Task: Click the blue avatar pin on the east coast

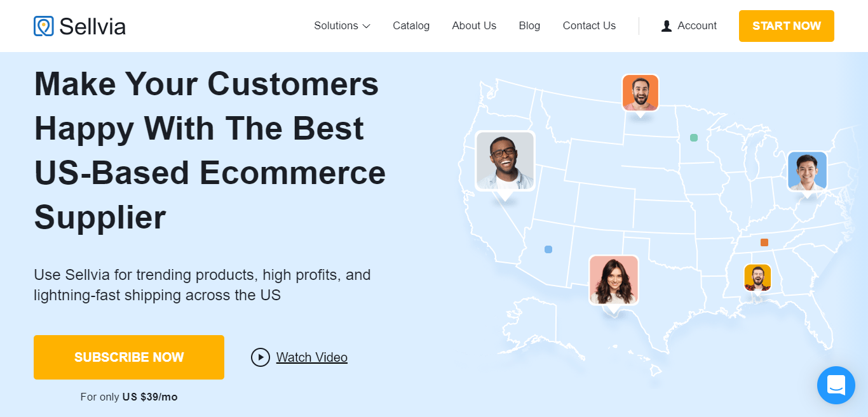Action: 806,170
